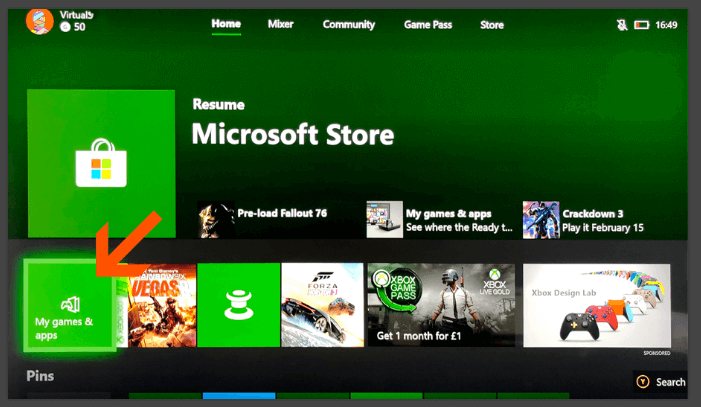The image size is (701, 407).
Task: Check the muted notifications bell icon
Action: coord(622,25)
